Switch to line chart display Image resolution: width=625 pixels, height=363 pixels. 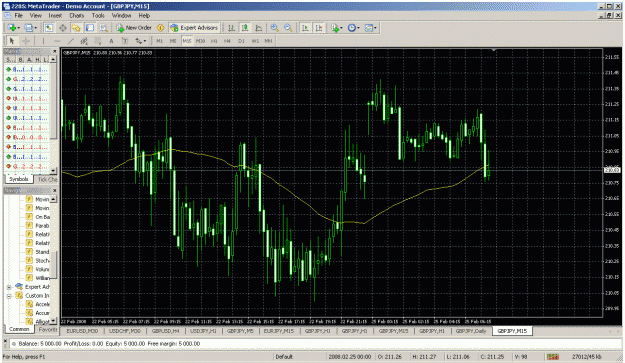tap(258, 27)
